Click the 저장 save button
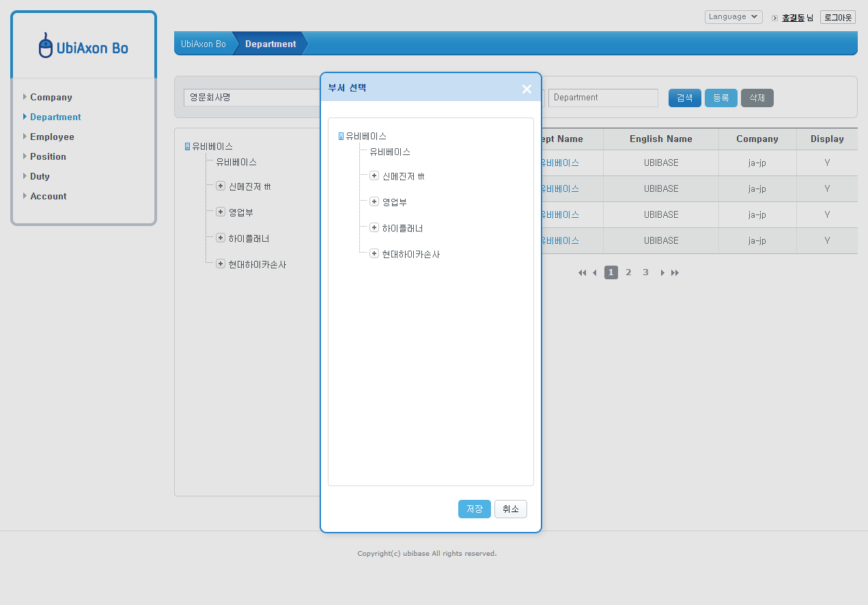The image size is (868, 605). click(474, 509)
